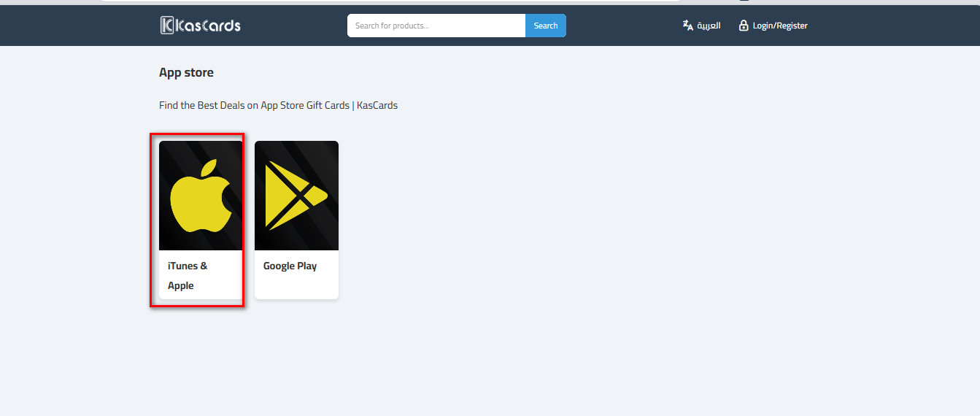Focus the Search for products field
This screenshot has height=416, width=980.
436,26
